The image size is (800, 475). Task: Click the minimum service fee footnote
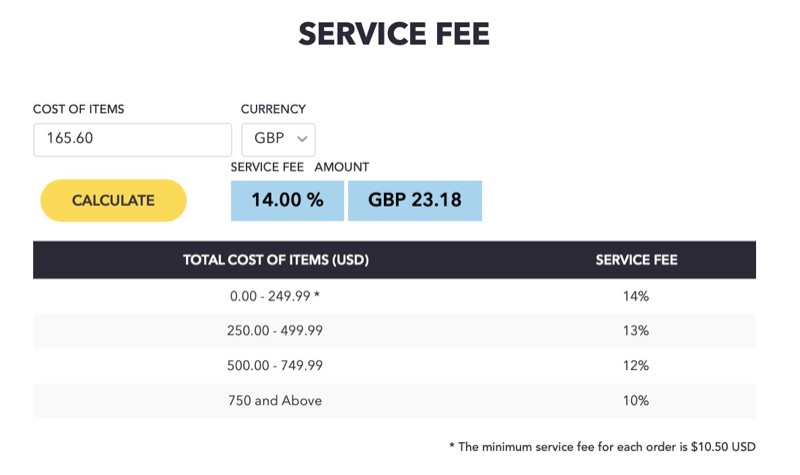(x=602, y=447)
